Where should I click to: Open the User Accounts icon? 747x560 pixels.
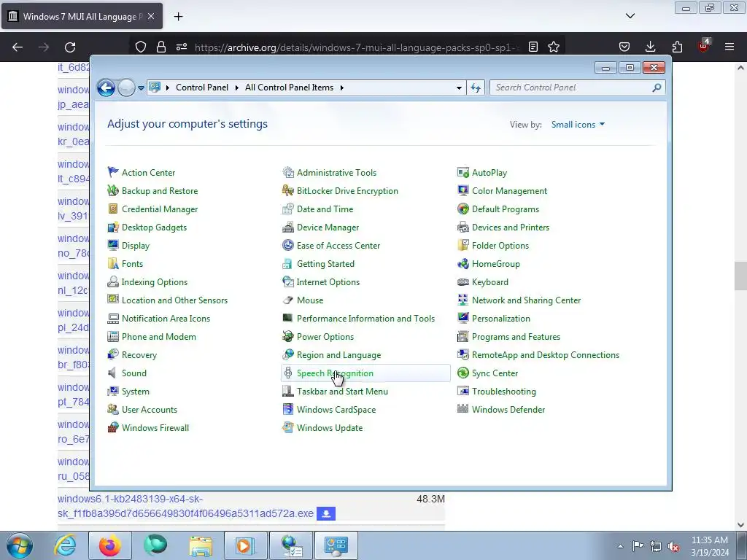[113, 410]
